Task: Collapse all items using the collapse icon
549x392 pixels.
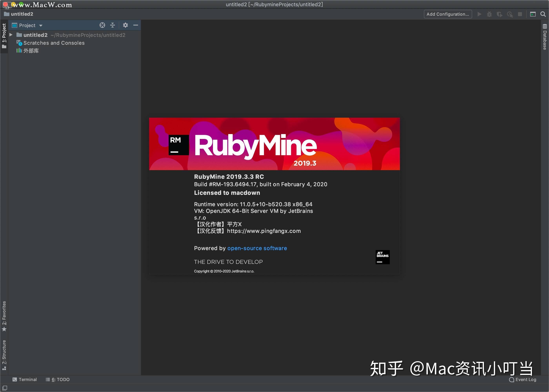Action: [x=113, y=25]
